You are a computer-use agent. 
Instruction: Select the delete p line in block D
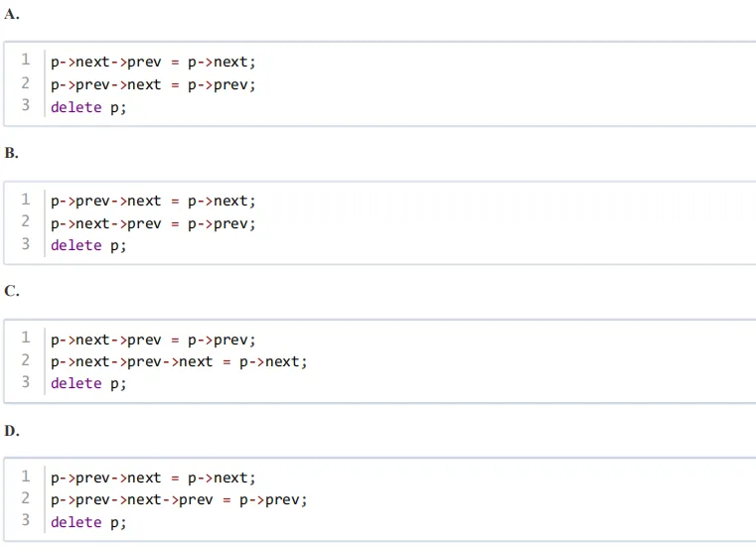point(88,522)
